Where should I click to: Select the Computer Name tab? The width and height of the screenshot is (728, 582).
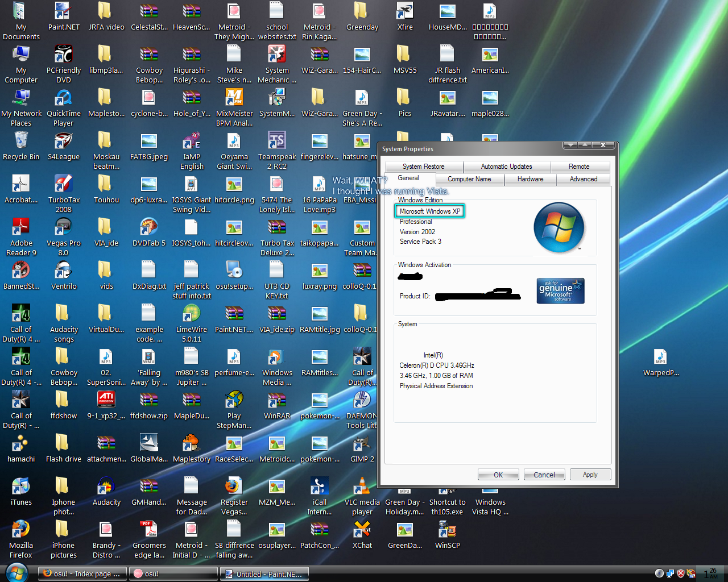coord(469,179)
